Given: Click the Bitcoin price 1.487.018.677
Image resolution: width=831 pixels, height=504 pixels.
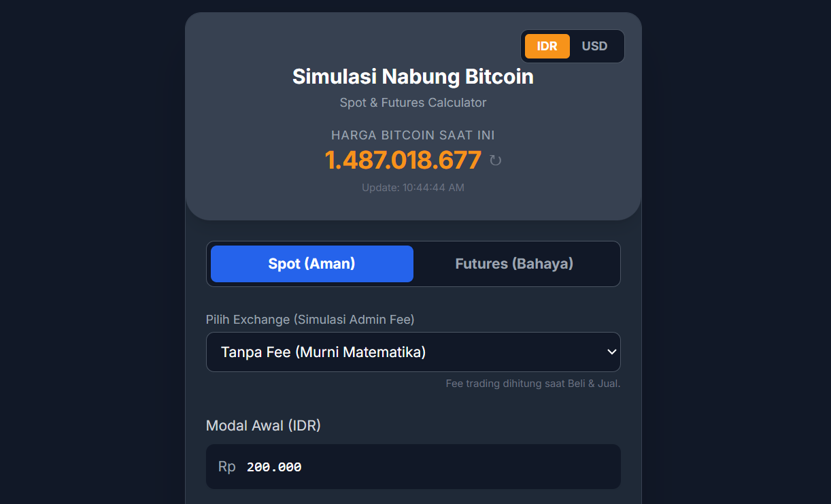Looking at the screenshot, I should pos(403,161).
